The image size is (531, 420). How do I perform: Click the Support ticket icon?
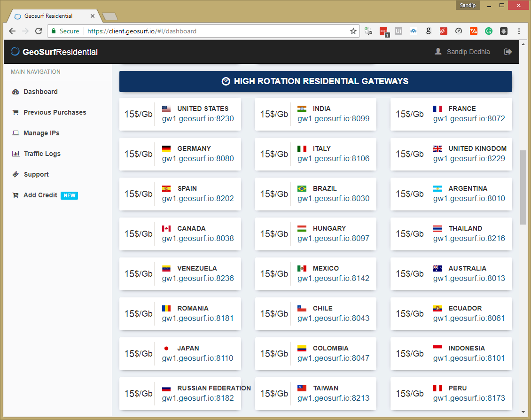point(16,174)
